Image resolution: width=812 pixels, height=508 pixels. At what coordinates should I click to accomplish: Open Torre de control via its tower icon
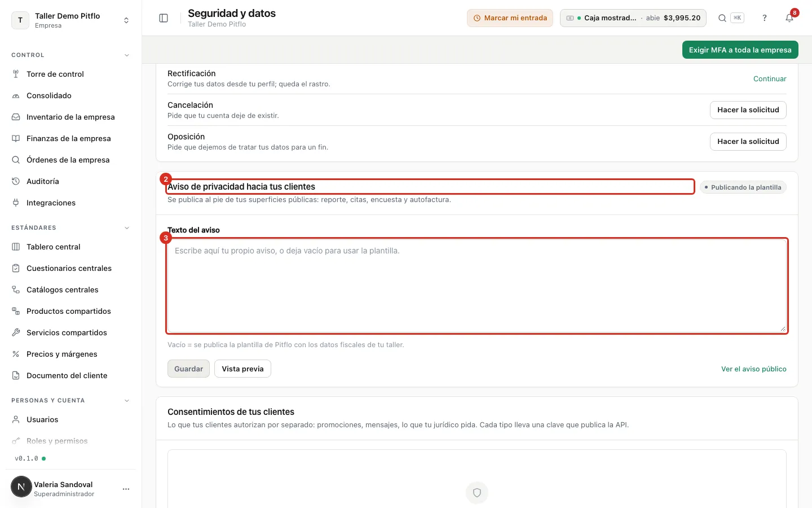click(x=16, y=74)
